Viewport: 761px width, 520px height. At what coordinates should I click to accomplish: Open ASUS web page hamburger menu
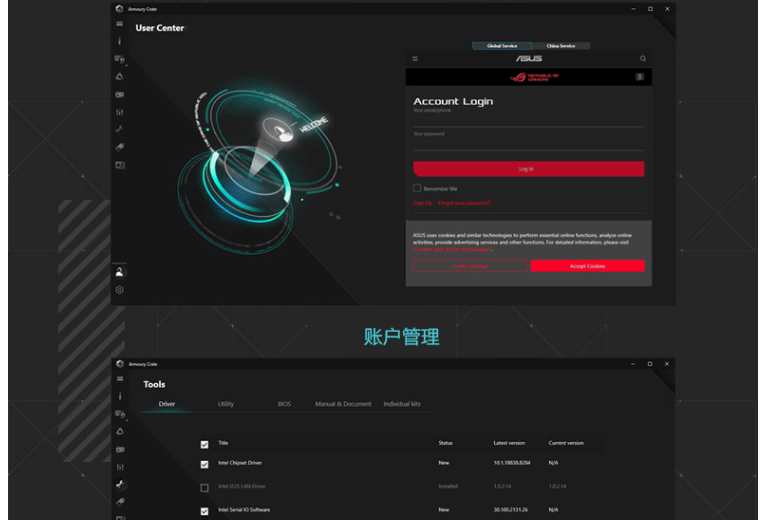(415, 59)
